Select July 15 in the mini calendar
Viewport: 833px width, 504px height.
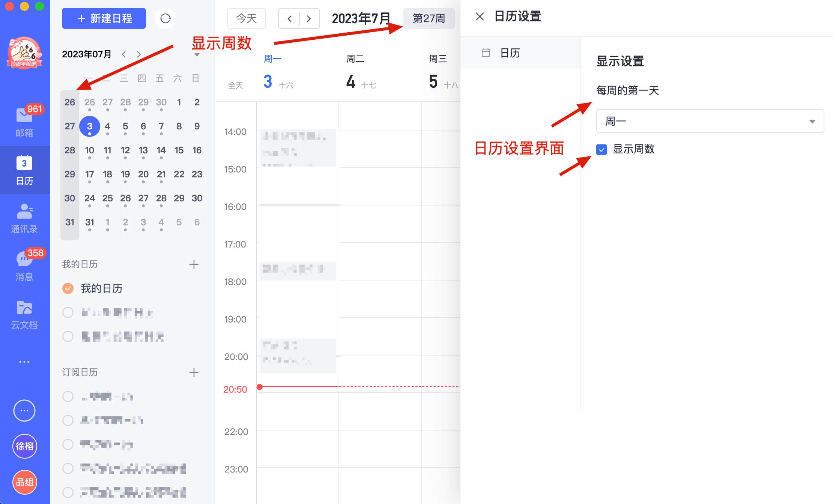coord(179,150)
